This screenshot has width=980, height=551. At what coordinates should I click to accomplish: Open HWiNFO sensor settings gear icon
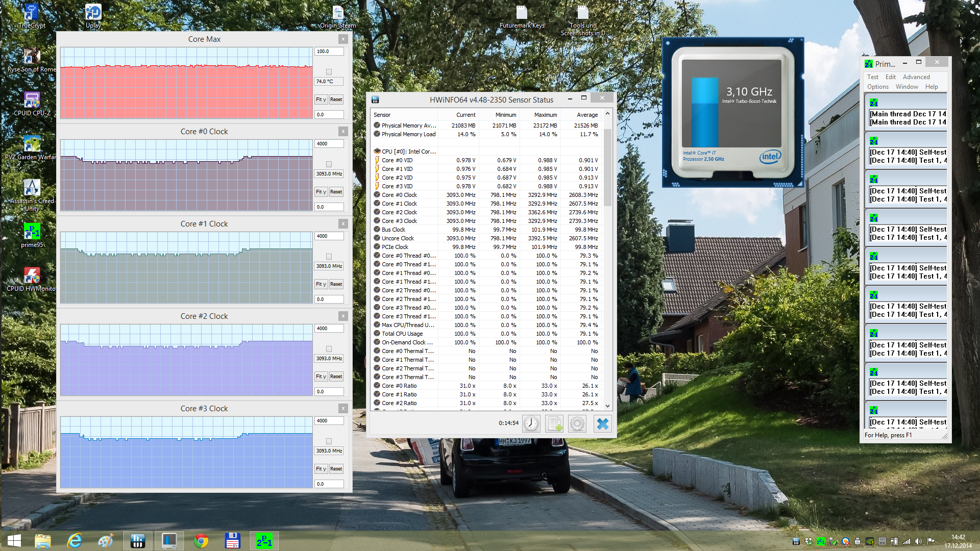(x=577, y=423)
